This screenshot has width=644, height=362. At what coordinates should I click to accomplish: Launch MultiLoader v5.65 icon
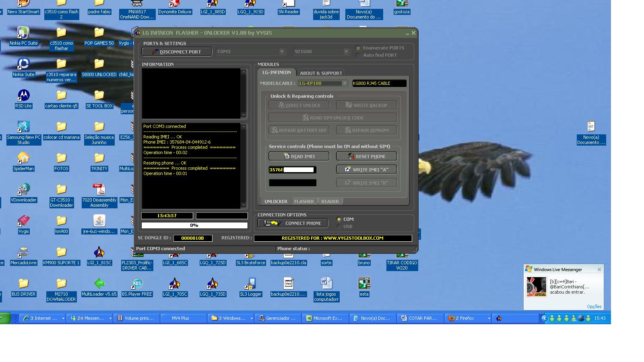tap(99, 284)
